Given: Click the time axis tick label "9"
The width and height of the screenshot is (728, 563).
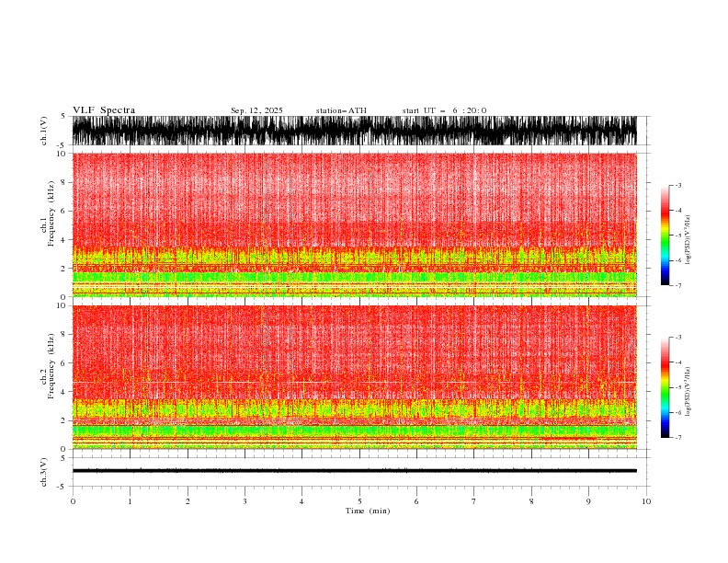Looking at the screenshot, I should pyautogui.click(x=588, y=501).
